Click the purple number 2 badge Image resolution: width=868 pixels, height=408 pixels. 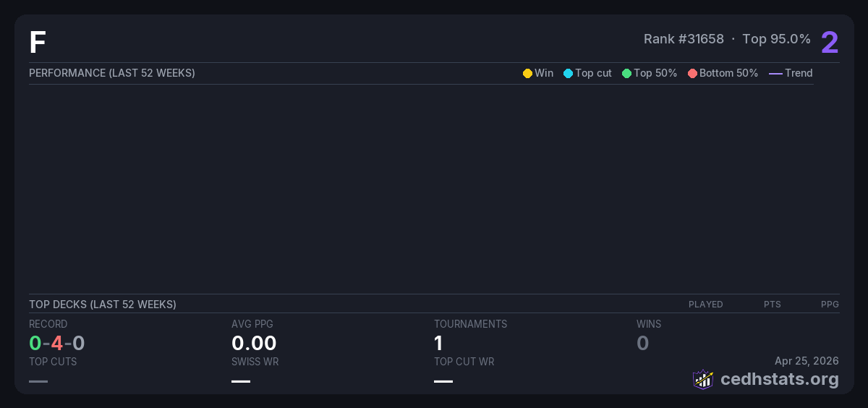pos(829,43)
